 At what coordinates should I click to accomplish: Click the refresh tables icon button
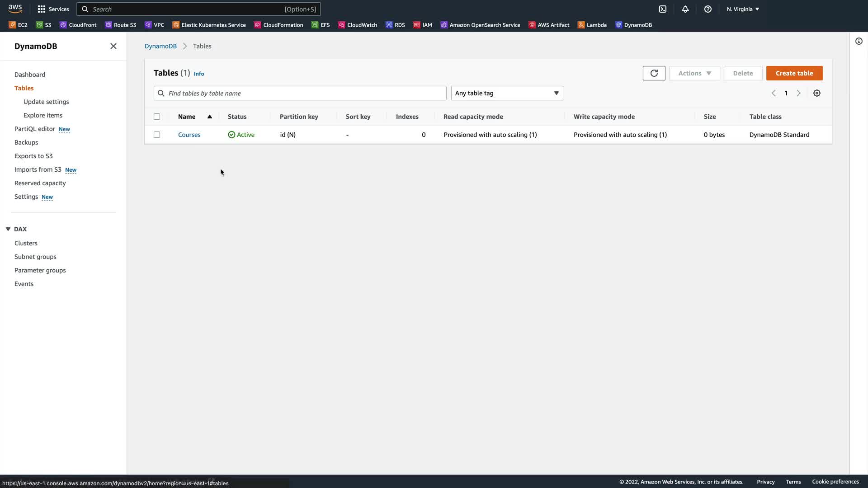point(654,73)
